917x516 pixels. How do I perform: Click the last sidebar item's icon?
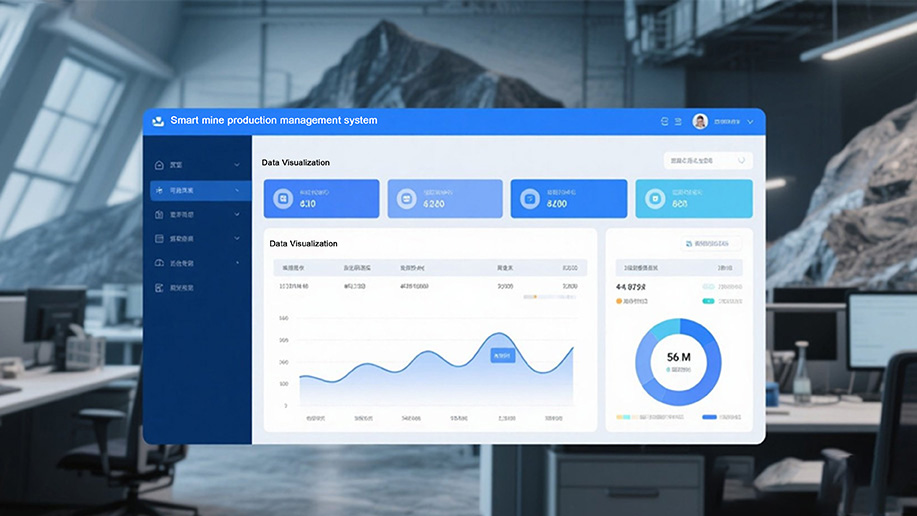(159, 288)
